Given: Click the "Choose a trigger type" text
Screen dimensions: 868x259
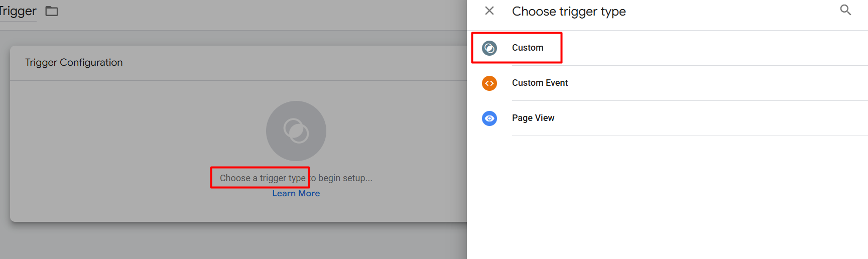Looking at the screenshot, I should [262, 178].
